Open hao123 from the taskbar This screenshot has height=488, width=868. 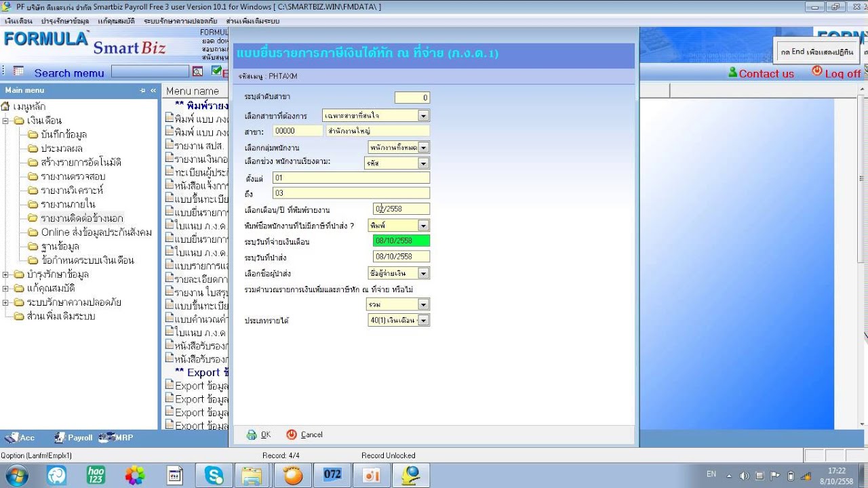point(96,475)
